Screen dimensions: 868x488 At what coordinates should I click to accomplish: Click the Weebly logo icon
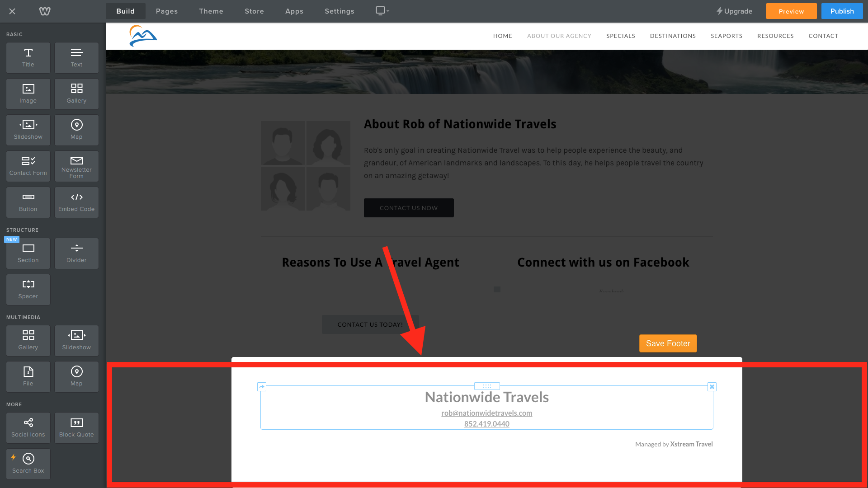coord(45,11)
